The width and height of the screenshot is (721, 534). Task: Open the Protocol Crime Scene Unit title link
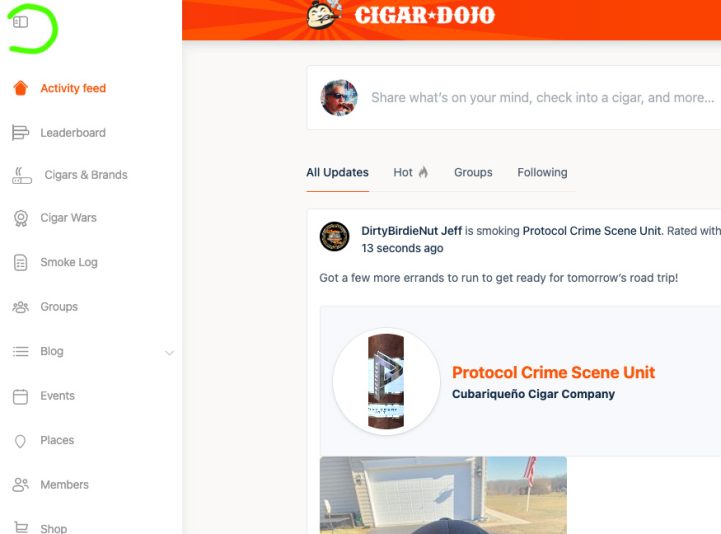[553, 373]
